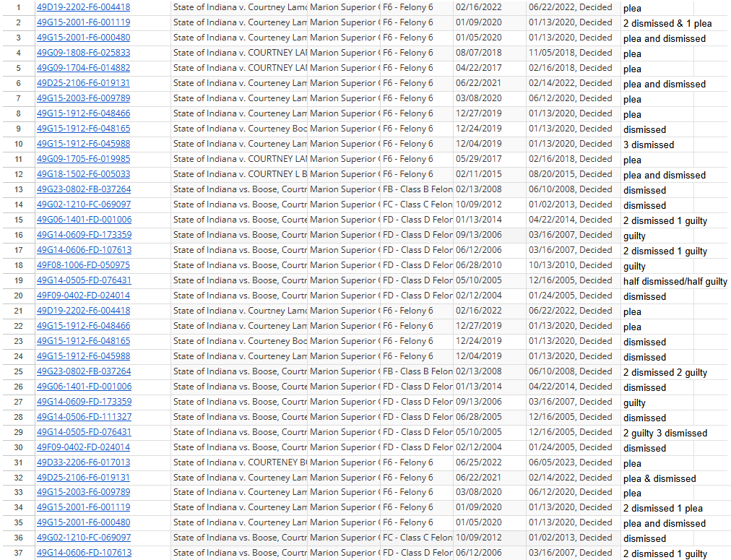The height and width of the screenshot is (560, 731).
Task: Open case 49F09-0402-FD-024014 in row 20
Action: (x=82, y=296)
